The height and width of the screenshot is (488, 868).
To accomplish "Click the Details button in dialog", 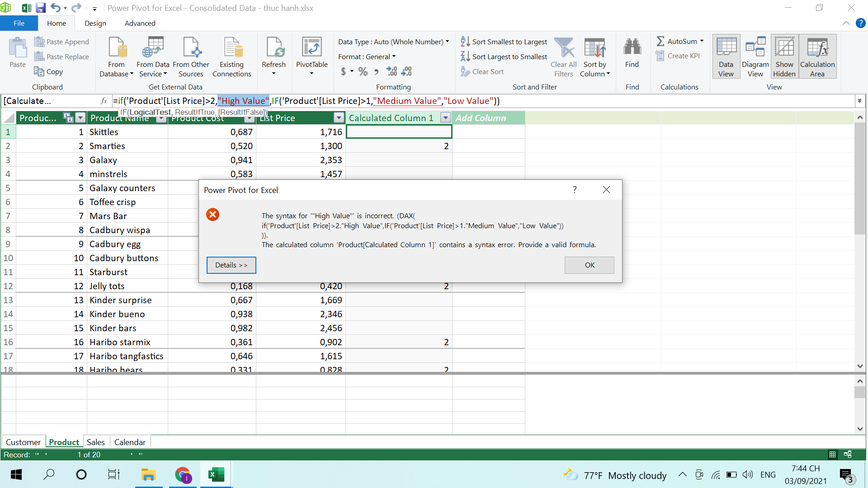I will (x=231, y=265).
